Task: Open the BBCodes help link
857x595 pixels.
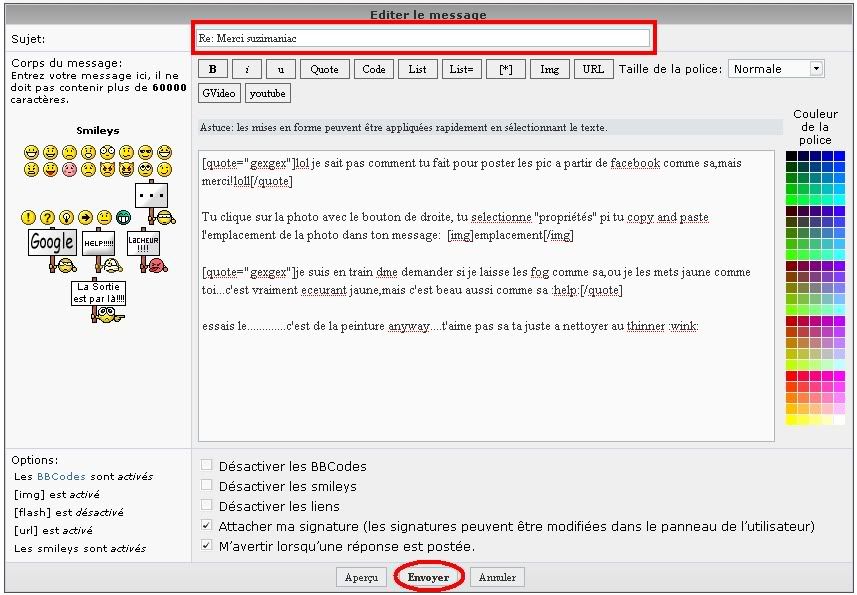Action: tap(55, 477)
